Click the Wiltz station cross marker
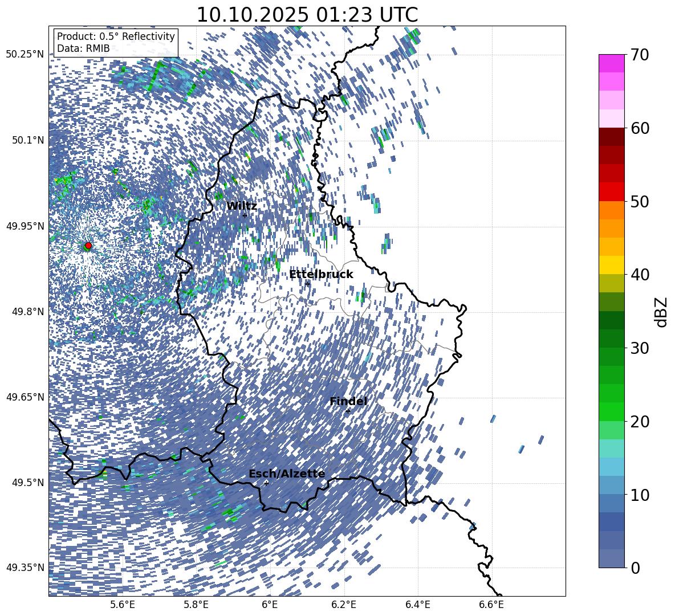The width and height of the screenshot is (675, 616). point(245,215)
